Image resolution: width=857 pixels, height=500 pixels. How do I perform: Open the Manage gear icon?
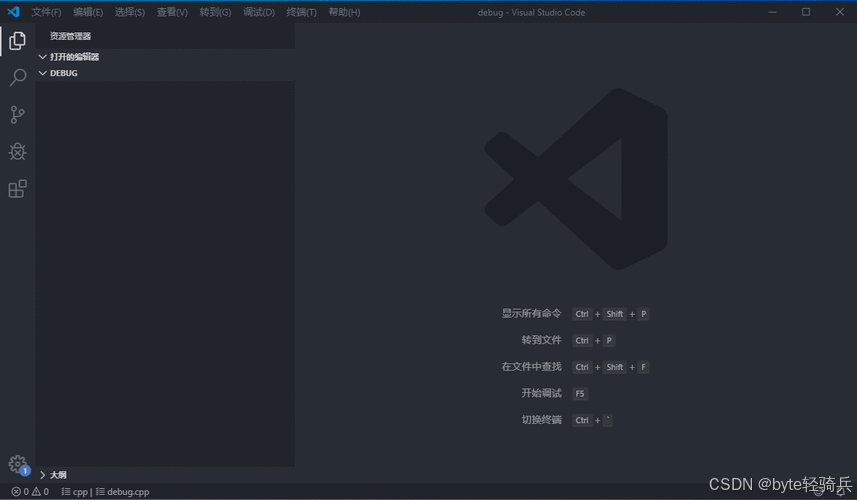click(18, 464)
